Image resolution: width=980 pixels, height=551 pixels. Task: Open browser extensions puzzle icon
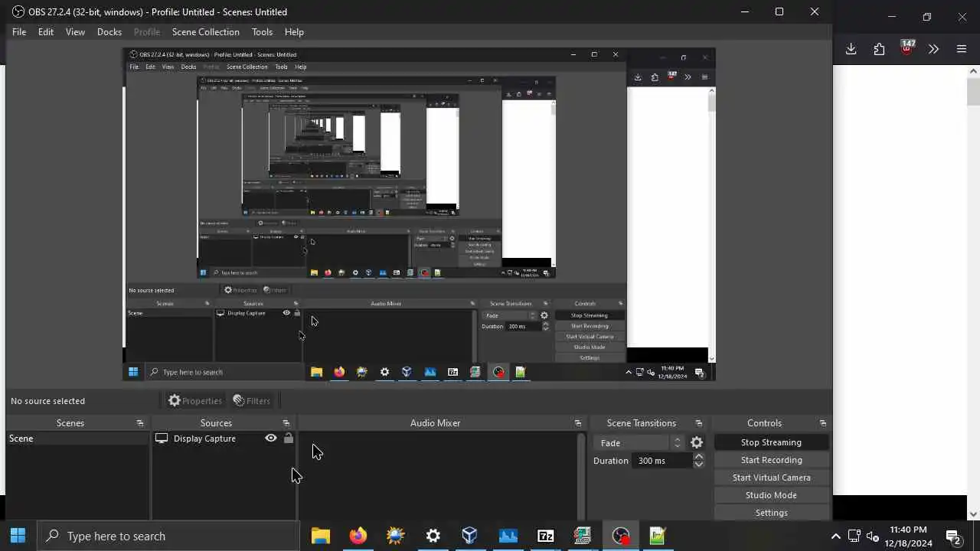(x=879, y=49)
